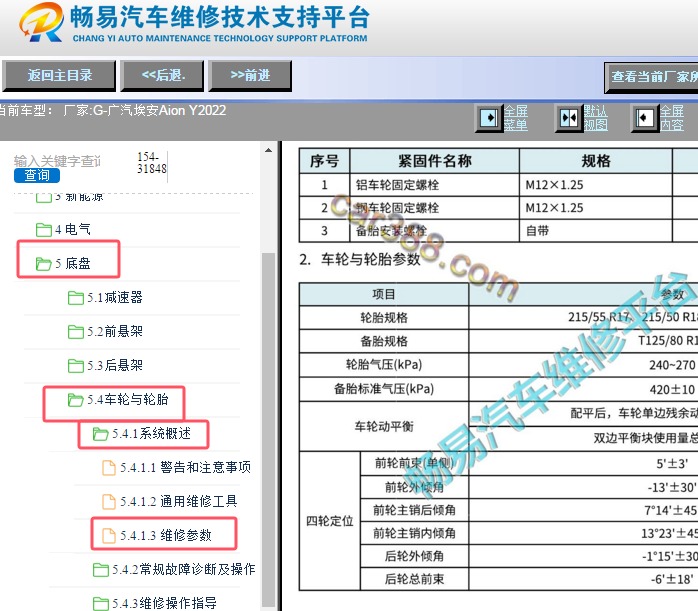Open 5.4.1.1 警告和注意事项 page
698x611 pixels.
[x=185, y=467]
